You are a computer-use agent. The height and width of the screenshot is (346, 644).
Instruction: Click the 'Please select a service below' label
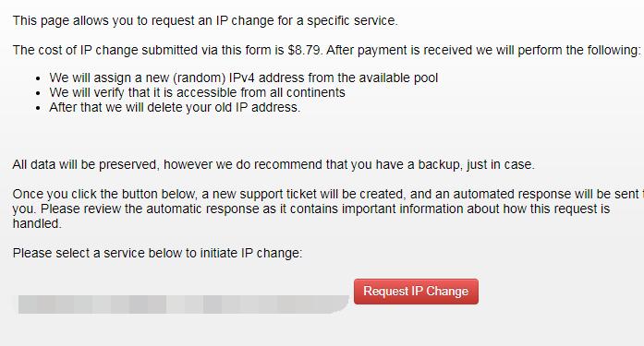pos(157,253)
